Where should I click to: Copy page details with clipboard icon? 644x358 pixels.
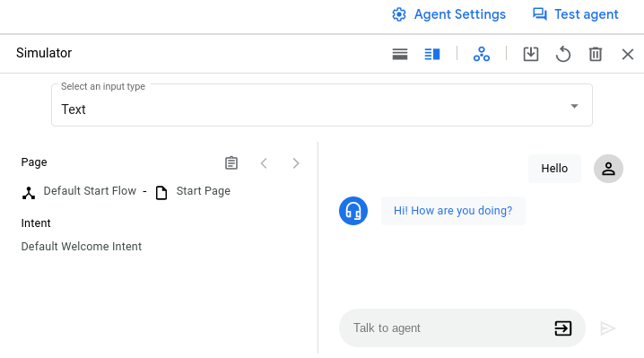pos(231,163)
